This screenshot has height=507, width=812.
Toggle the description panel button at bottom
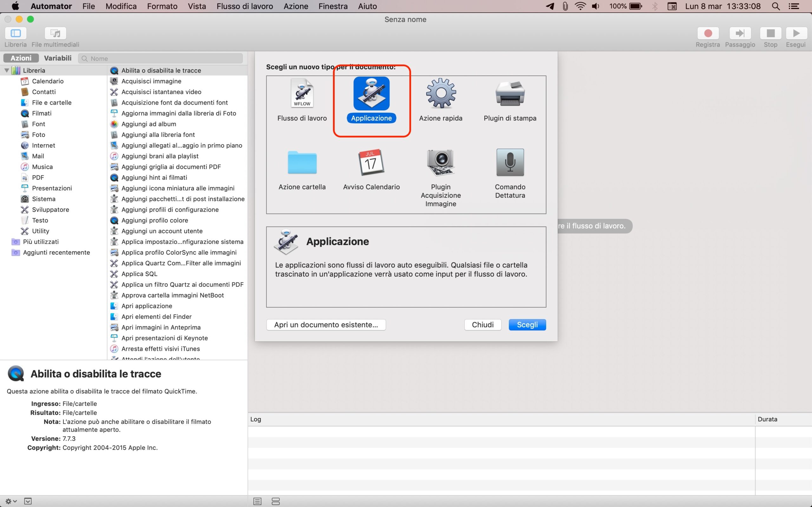28,501
